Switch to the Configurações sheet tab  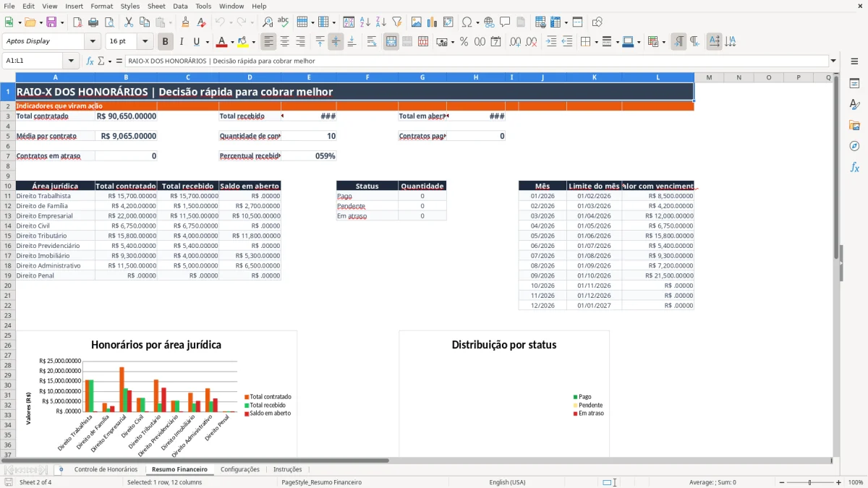pyautogui.click(x=240, y=469)
